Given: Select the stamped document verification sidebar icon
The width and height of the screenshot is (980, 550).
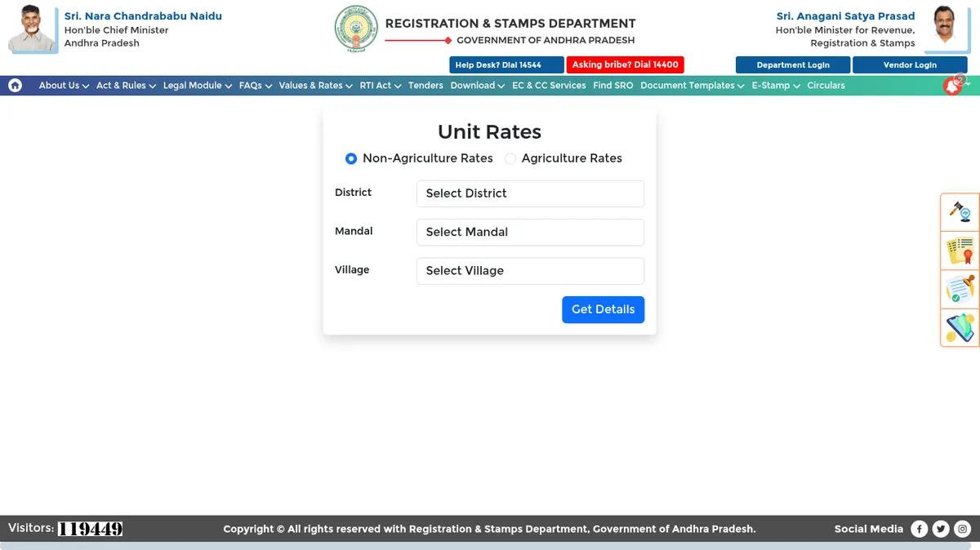Looking at the screenshot, I should tap(960, 289).
